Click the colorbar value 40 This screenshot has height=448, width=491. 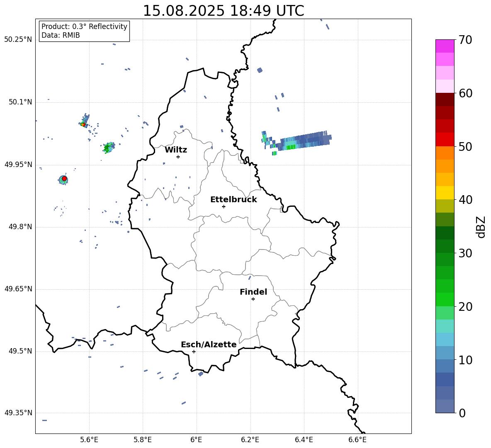click(x=465, y=200)
